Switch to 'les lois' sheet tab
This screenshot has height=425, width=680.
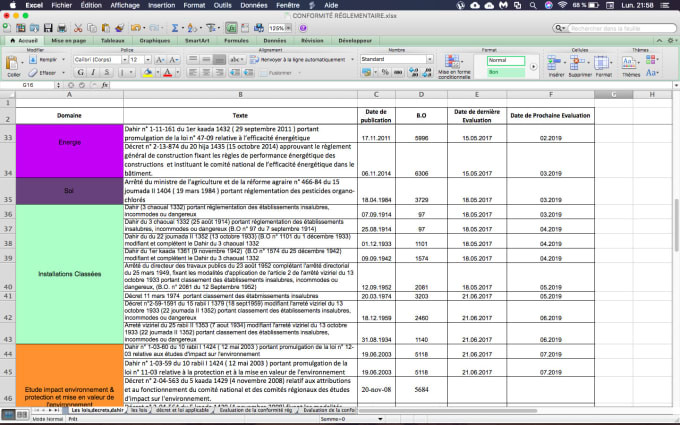(x=139, y=410)
